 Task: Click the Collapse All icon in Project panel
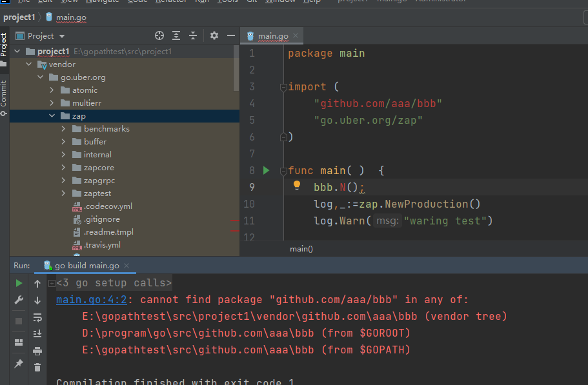(x=193, y=35)
